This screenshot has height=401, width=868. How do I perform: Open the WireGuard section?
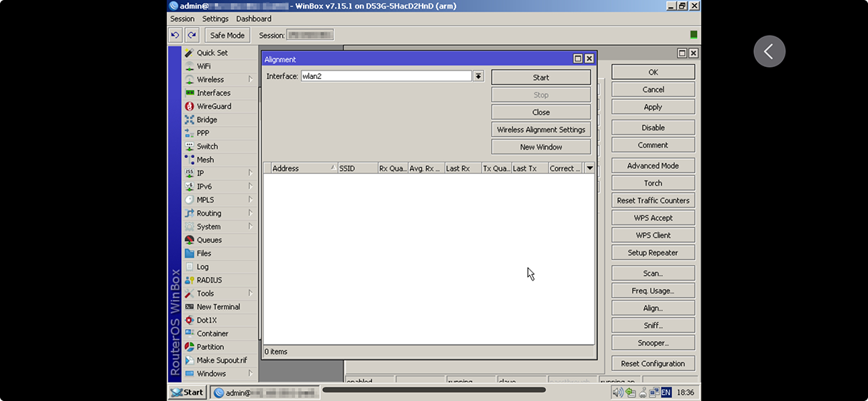pos(214,106)
